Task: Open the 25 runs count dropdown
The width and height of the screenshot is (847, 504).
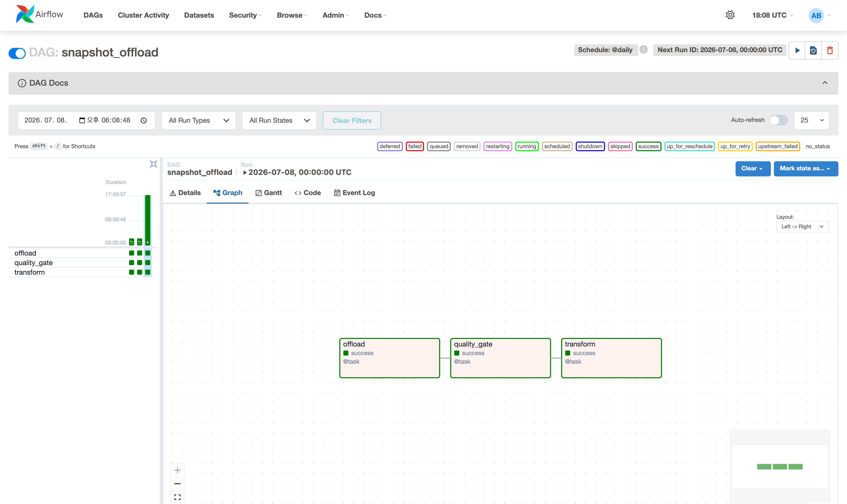Action: pos(811,120)
